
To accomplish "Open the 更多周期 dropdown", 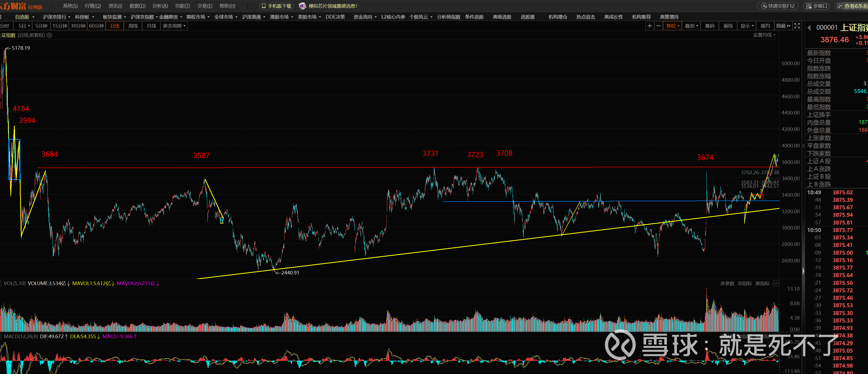I will pyautogui.click(x=174, y=26).
